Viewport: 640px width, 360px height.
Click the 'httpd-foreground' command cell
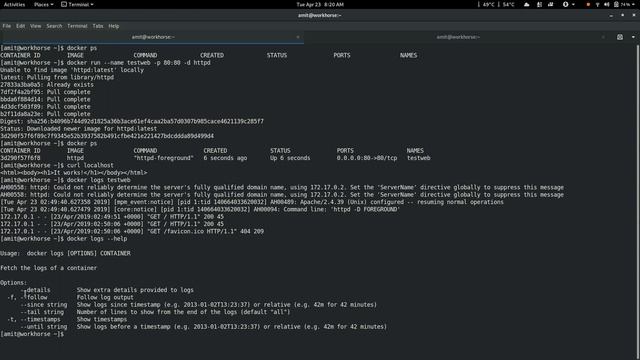(164, 158)
